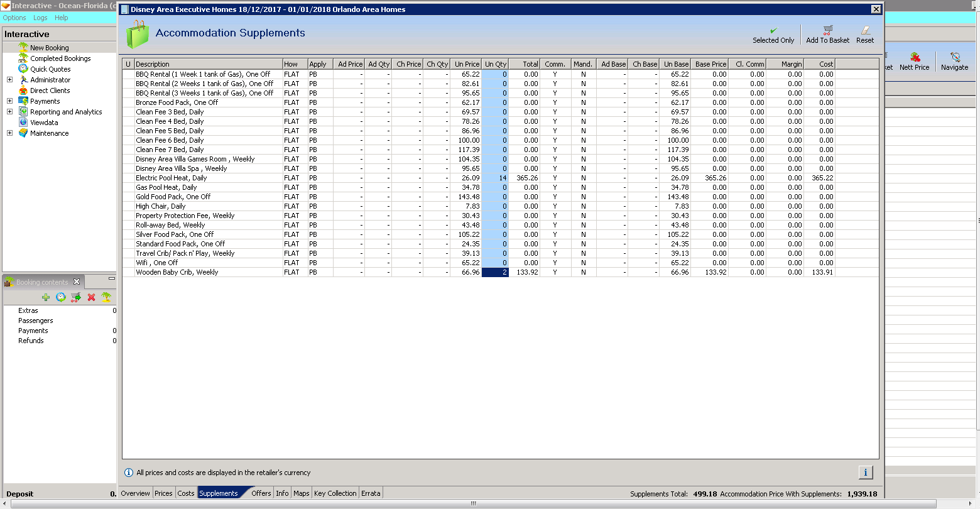Click Un Qty cell for Wifi, One Off

(495, 263)
